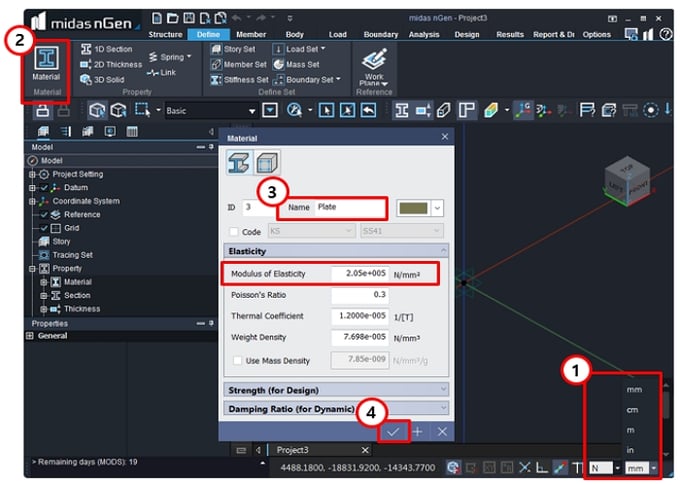Toggle the Reference visibility checkmark
This screenshot has width=680, height=485.
[x=44, y=215]
